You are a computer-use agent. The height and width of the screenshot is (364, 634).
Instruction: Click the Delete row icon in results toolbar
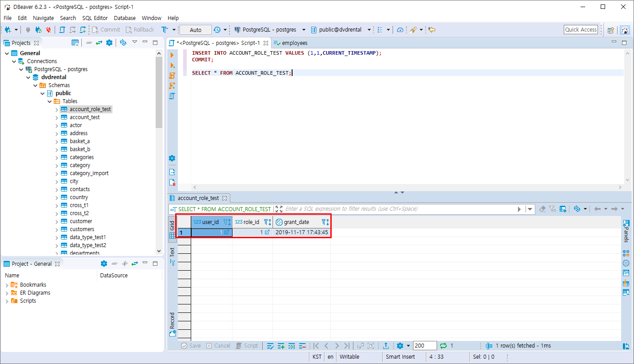pos(302,346)
